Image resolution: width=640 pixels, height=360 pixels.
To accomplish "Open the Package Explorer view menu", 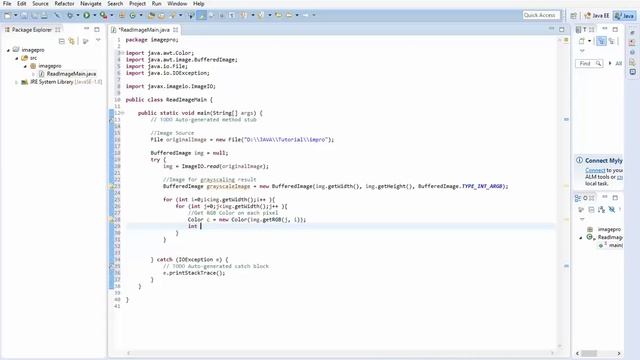I will (98, 40).
